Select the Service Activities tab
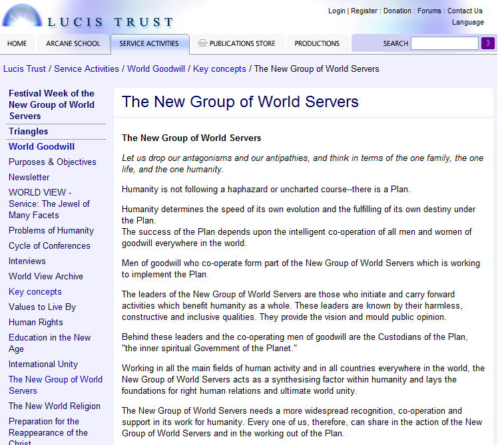This screenshot has height=445, width=504. [149, 43]
